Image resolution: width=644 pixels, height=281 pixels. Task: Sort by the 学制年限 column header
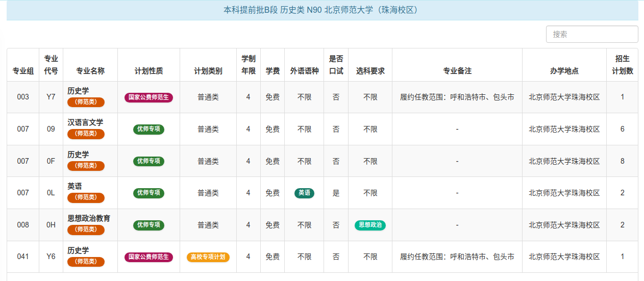click(249, 65)
